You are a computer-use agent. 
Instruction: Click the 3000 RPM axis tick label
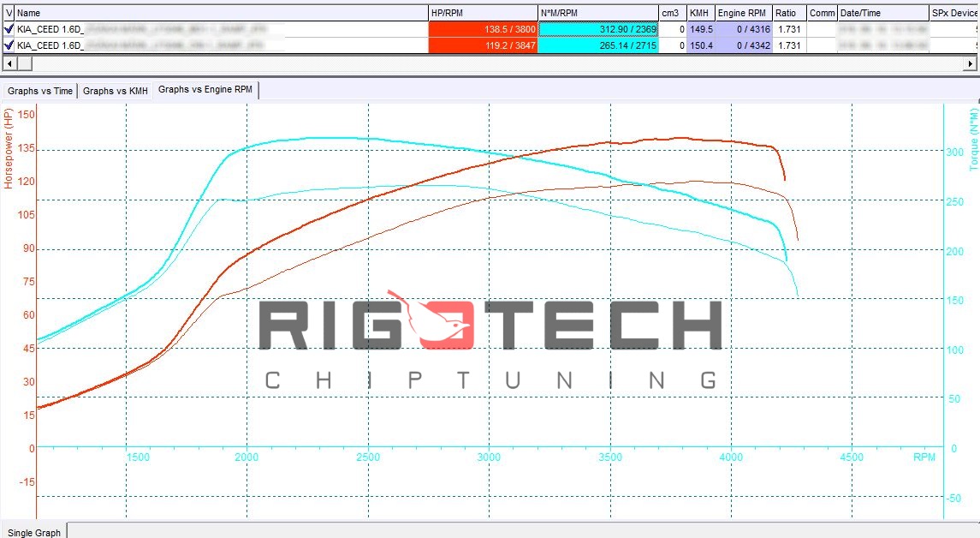click(489, 457)
